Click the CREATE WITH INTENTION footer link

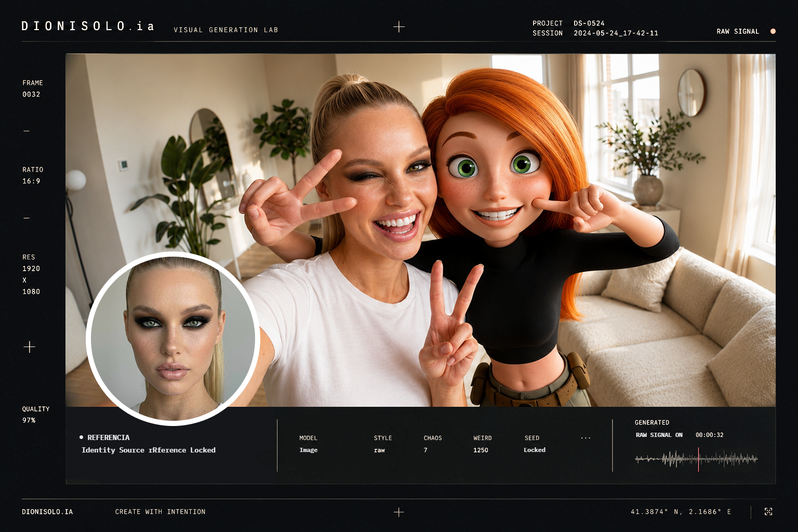(160, 512)
